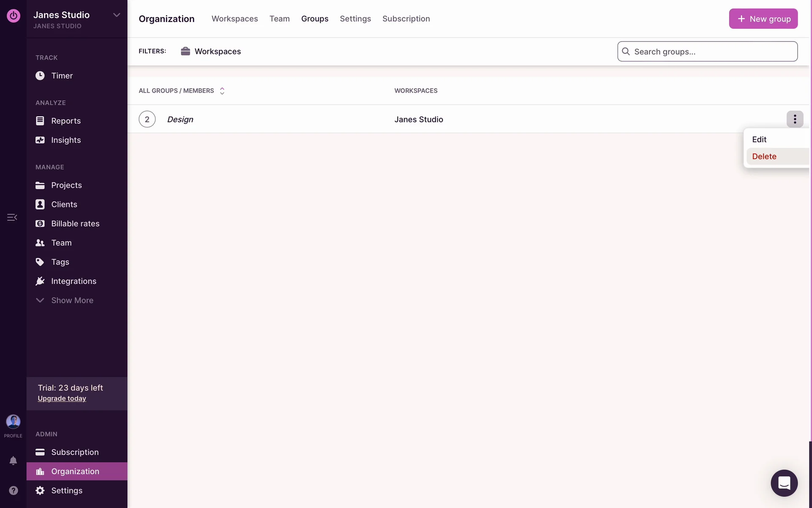Open the chat support bubble
This screenshot has height=508, width=812.
click(784, 483)
